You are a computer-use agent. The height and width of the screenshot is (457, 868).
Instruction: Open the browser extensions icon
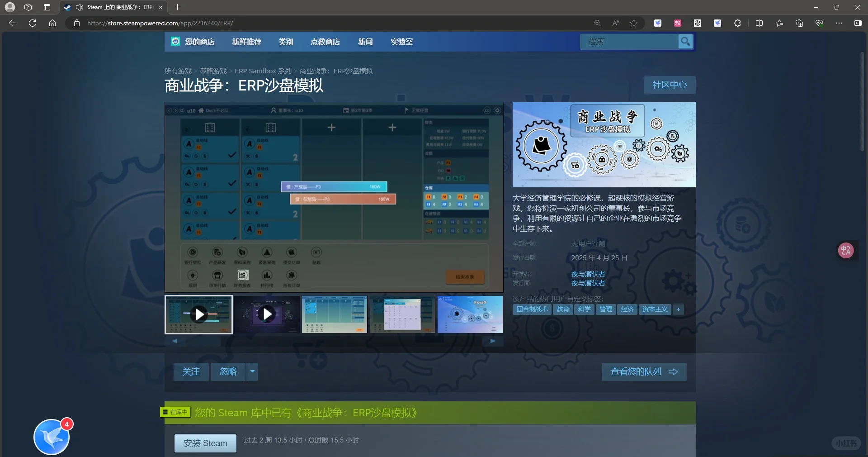pyautogui.click(x=737, y=23)
